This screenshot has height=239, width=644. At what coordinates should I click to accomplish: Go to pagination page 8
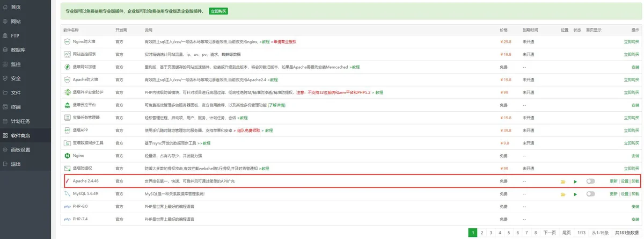click(537, 233)
